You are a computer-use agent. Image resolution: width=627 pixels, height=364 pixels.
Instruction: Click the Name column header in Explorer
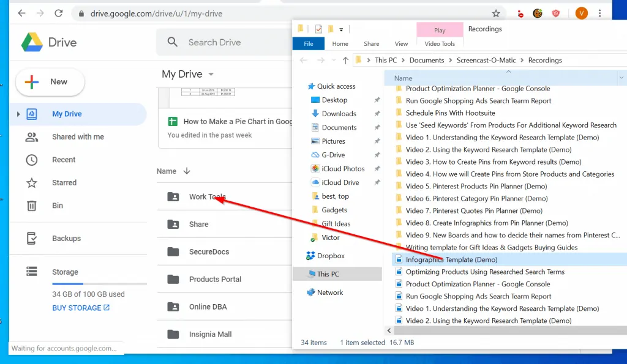pos(501,78)
